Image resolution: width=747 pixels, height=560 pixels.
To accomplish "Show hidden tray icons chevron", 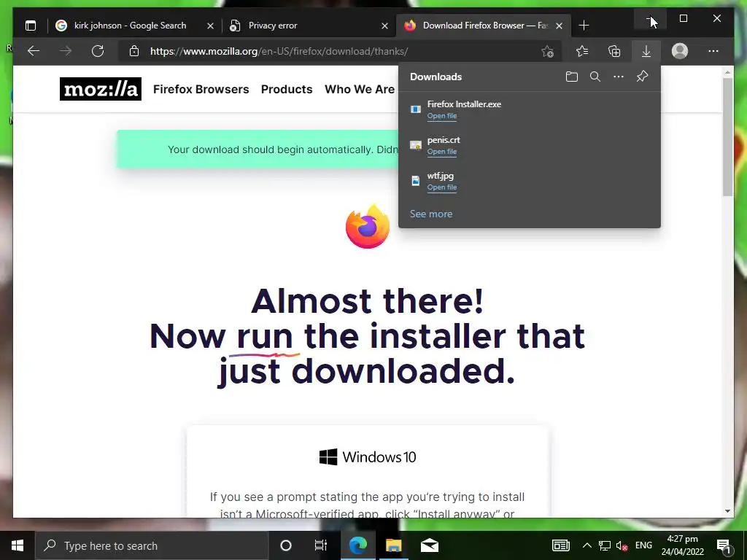I will (x=587, y=545).
